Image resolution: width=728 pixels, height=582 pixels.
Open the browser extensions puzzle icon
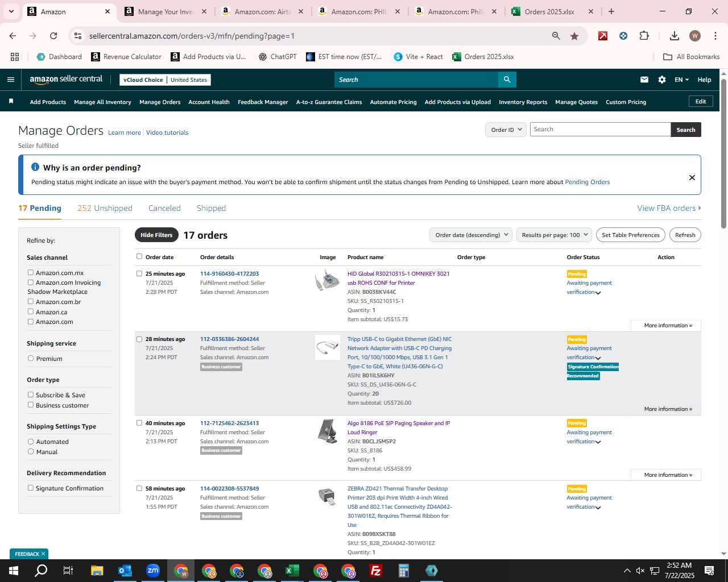644,36
